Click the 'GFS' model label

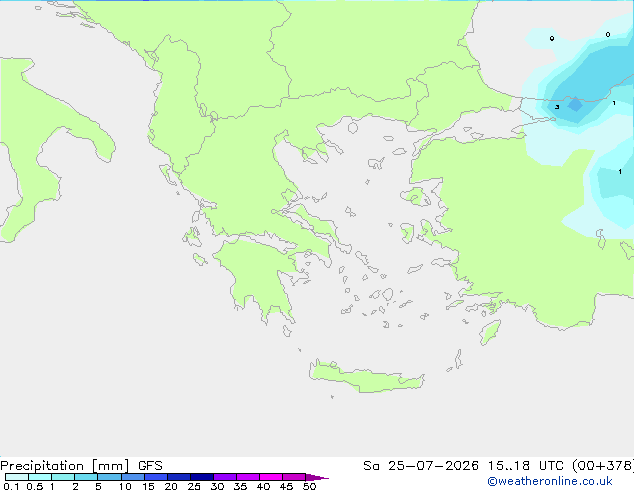pos(150,466)
